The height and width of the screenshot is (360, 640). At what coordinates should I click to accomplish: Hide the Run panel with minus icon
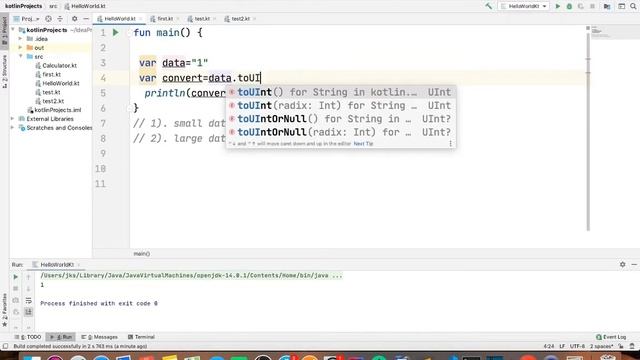(634, 264)
